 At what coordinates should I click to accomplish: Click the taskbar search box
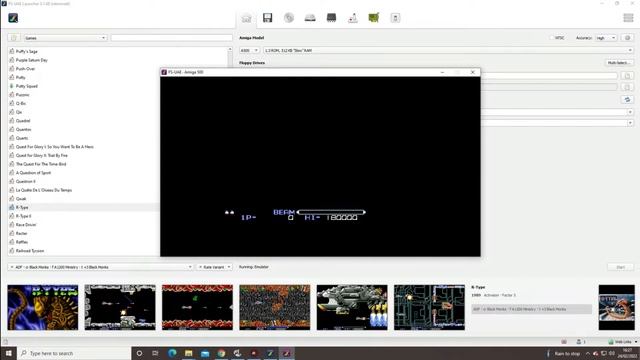[74, 353]
